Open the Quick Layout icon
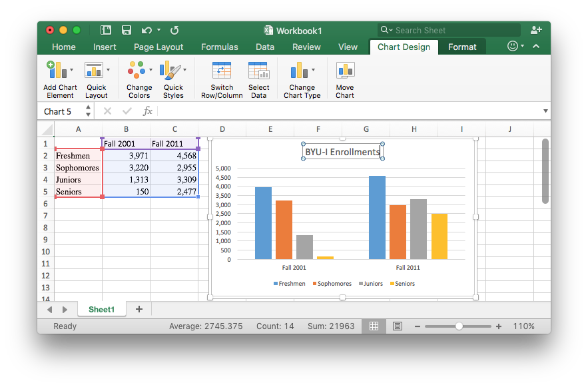 (x=94, y=70)
